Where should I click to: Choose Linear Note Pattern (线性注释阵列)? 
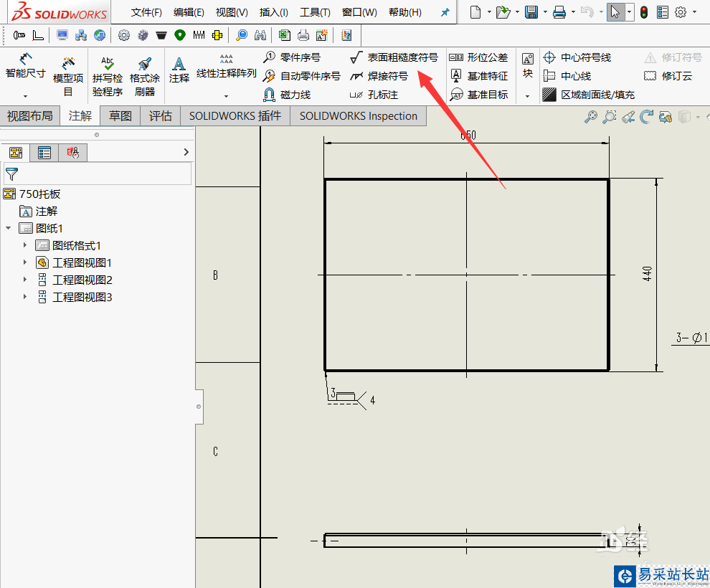(x=226, y=67)
